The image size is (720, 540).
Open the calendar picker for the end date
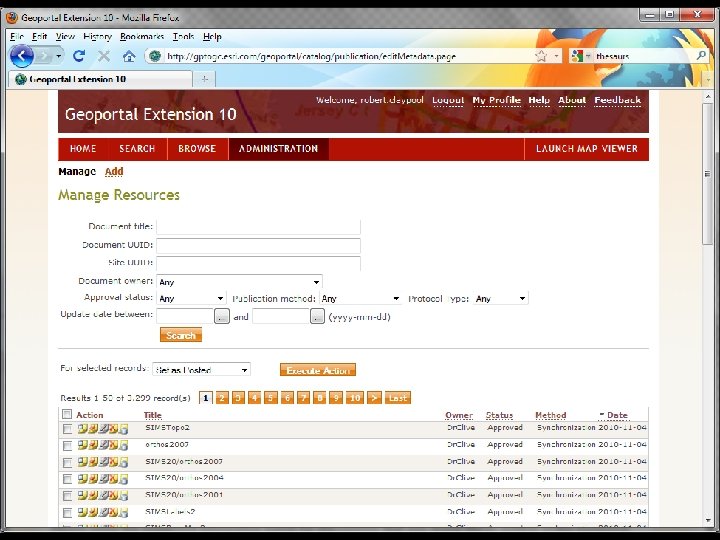[x=317, y=316]
